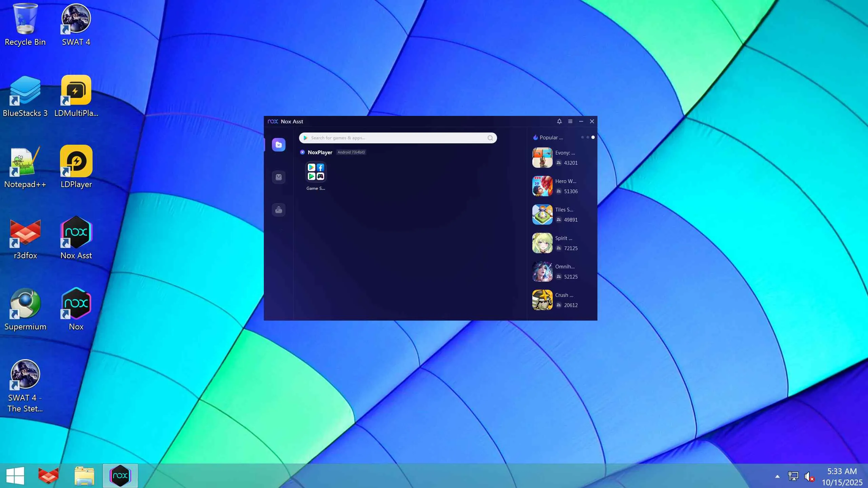This screenshot has height=488, width=868.
Task: Open the toolbox sidebar icon
Action: click(x=278, y=210)
